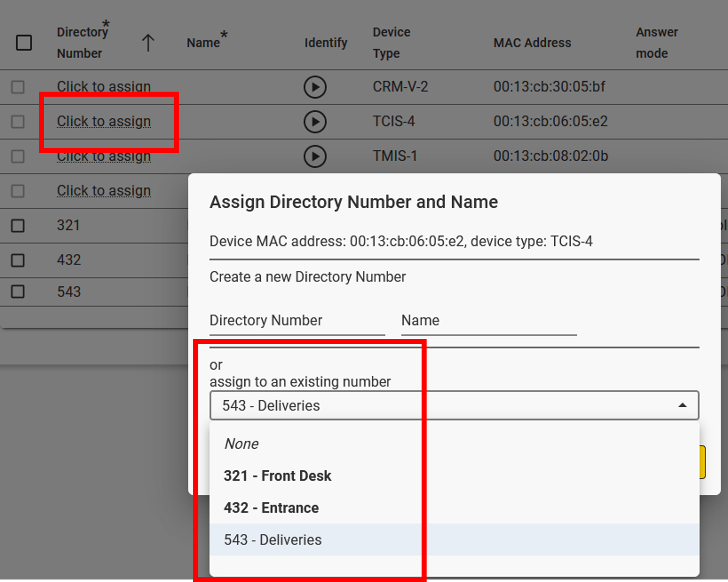Check the box for directory number 321
The height and width of the screenshot is (582, 728).
coord(18,226)
